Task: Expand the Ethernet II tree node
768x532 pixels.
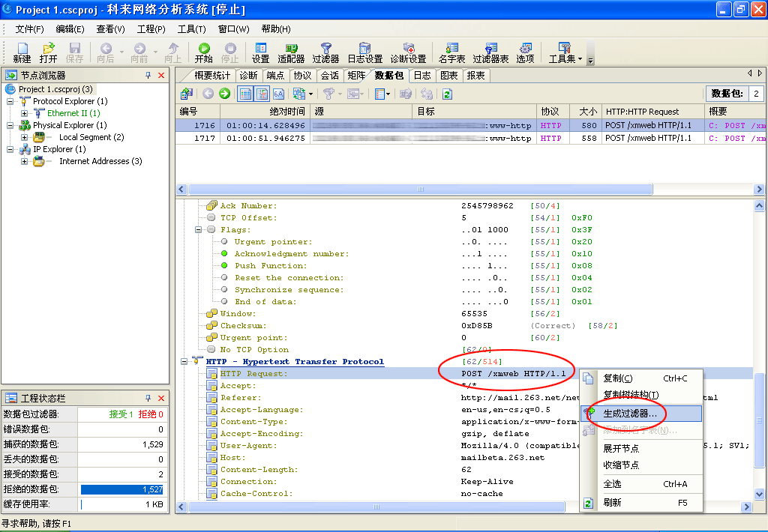Action: (25, 113)
